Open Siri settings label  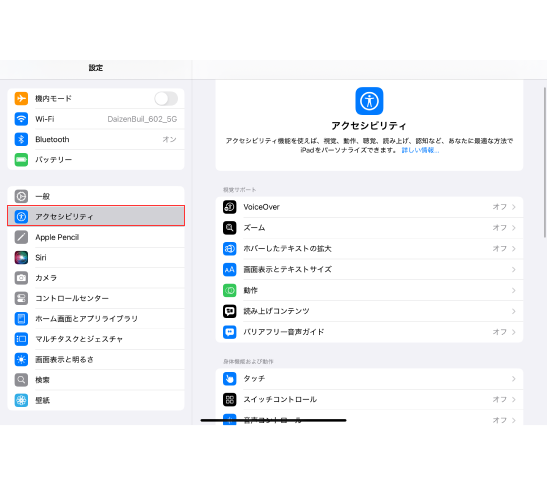click(x=41, y=258)
